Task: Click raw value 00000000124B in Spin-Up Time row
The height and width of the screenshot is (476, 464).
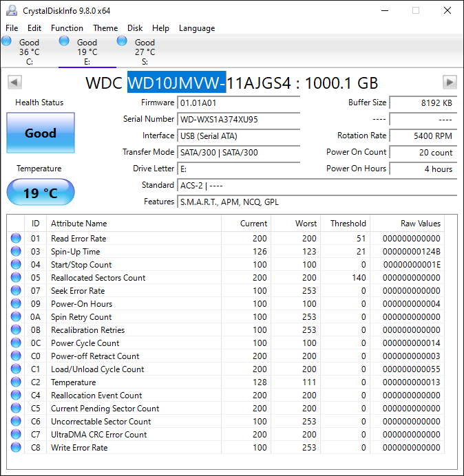Action: click(x=412, y=252)
